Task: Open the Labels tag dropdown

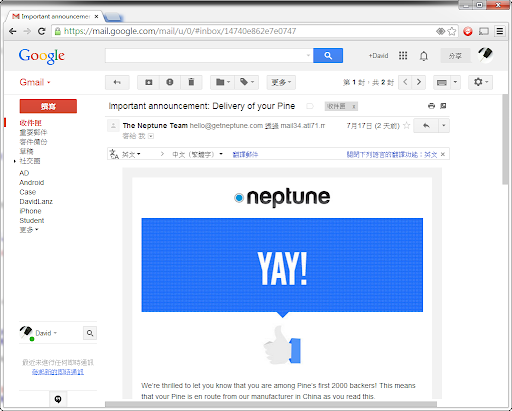Action: pyautogui.click(x=247, y=82)
